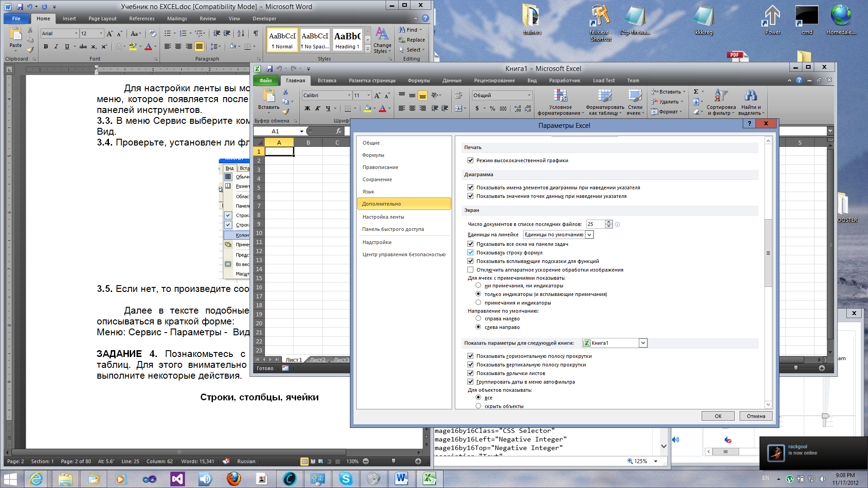The image size is (868, 488).
Task: Expand Excel Вставить cells dropdown
Action: [684, 92]
